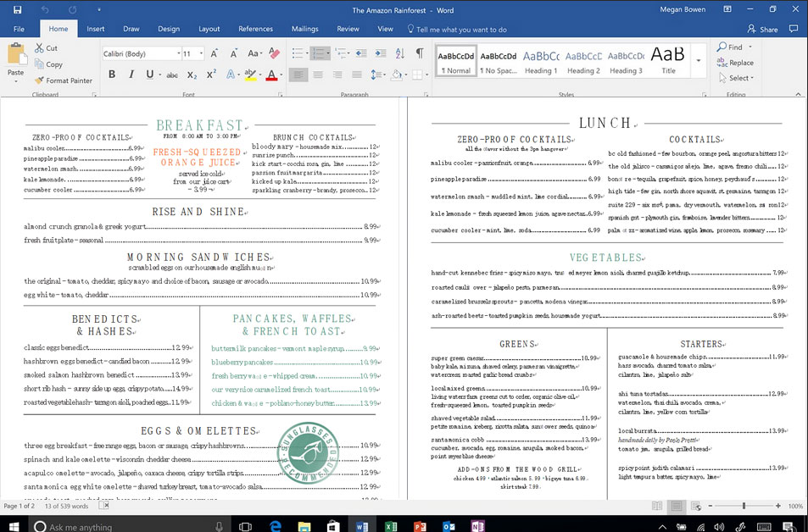Apply the Title style

[668, 61]
